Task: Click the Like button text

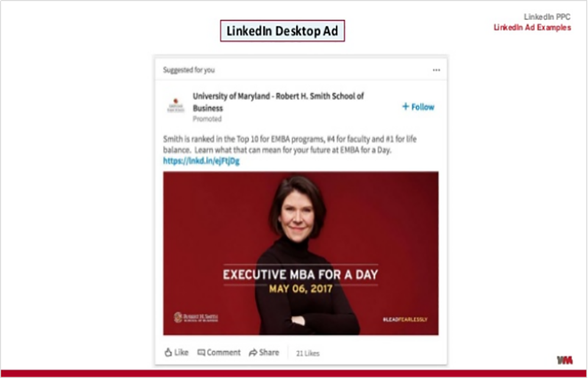Action: point(182,352)
